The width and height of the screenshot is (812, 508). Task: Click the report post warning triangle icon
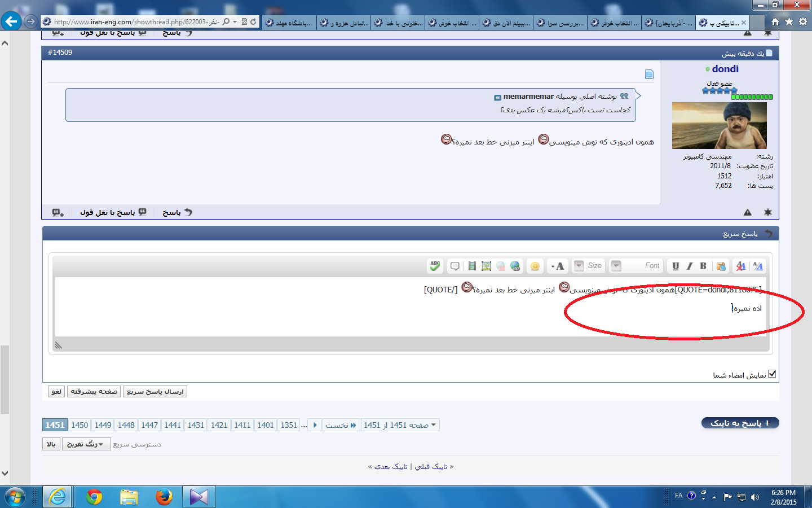pyautogui.click(x=748, y=212)
